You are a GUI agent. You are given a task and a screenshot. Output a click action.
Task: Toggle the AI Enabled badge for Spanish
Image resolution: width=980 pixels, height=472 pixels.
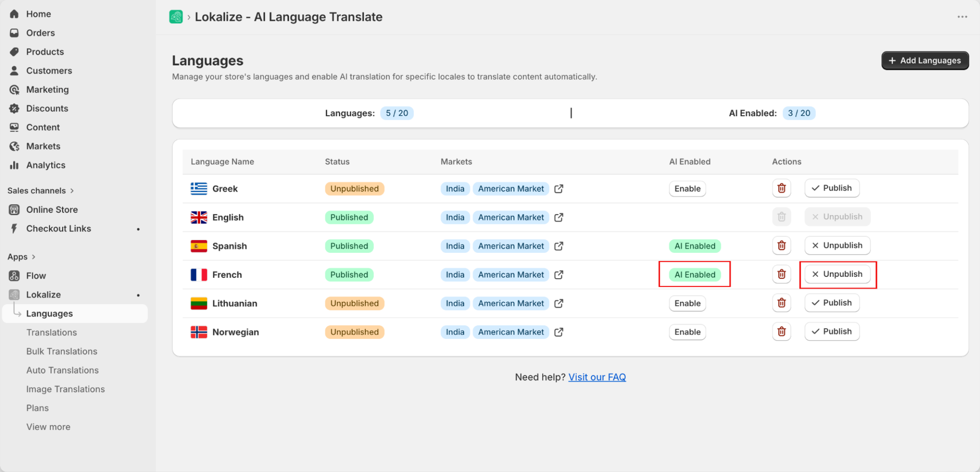(695, 246)
